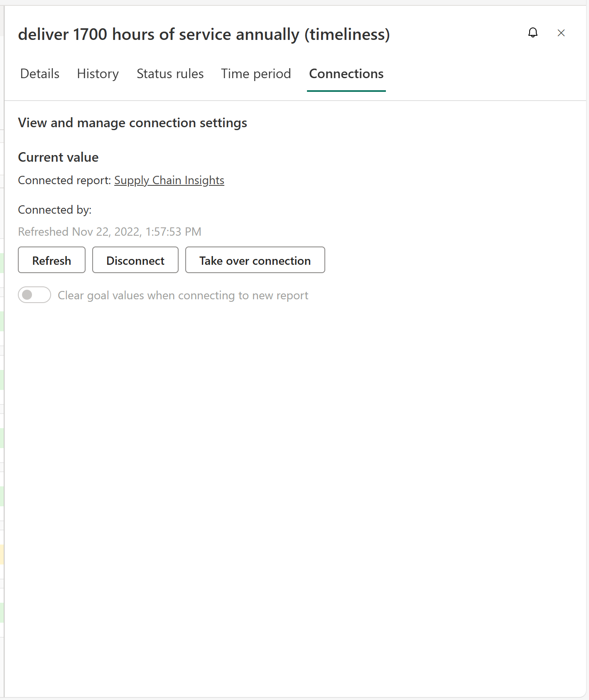Open the History tab
The height and width of the screenshot is (700, 589).
tap(98, 74)
